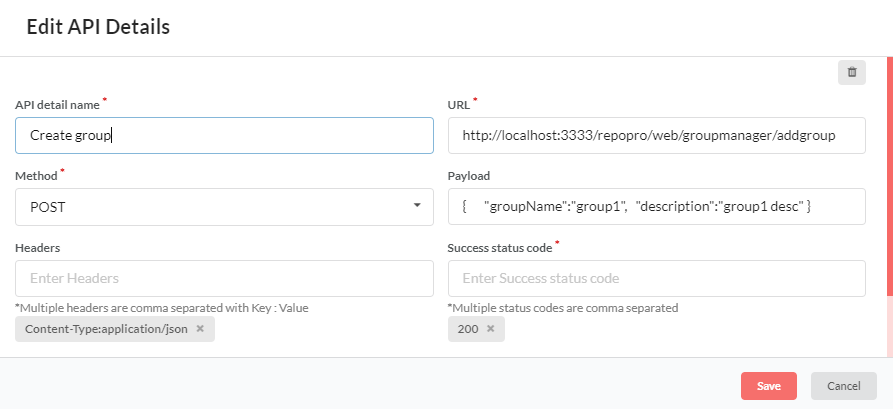Delete this API detail with trash icon
This screenshot has width=893, height=409.
point(851,72)
